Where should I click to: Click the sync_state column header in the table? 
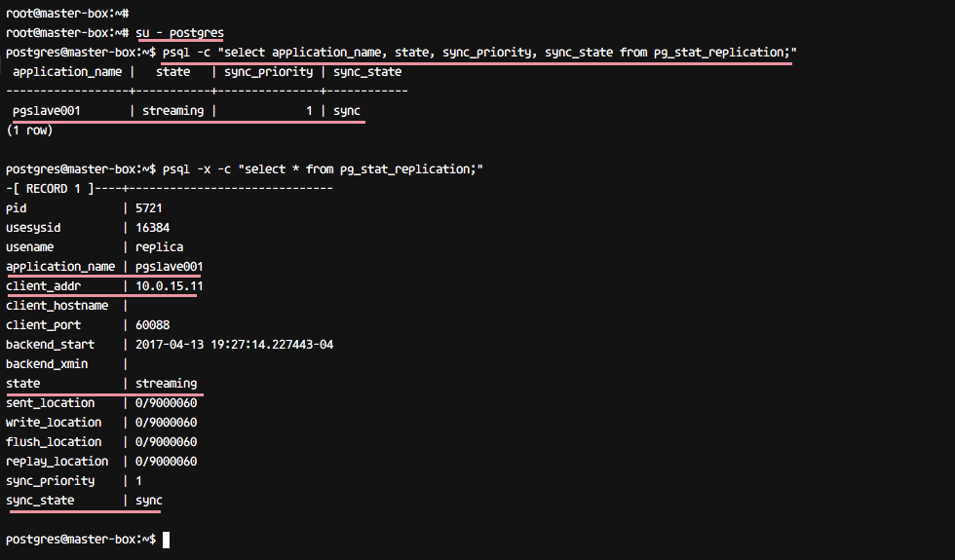tap(367, 72)
